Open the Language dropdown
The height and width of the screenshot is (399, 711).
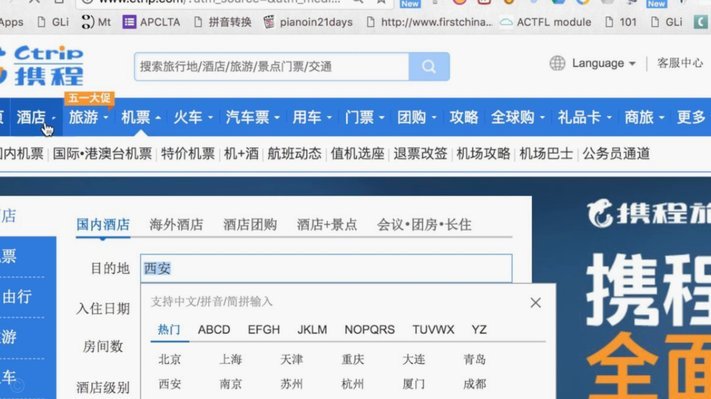pos(604,63)
